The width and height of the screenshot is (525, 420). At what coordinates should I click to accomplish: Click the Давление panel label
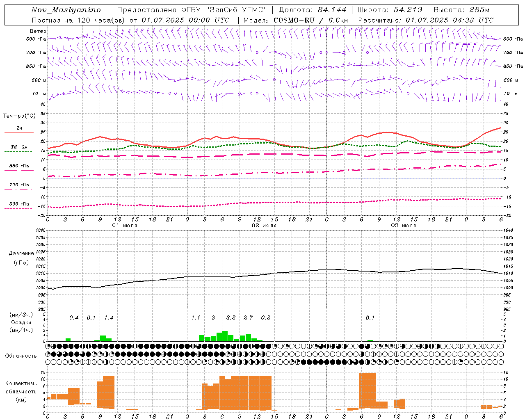click(21, 253)
